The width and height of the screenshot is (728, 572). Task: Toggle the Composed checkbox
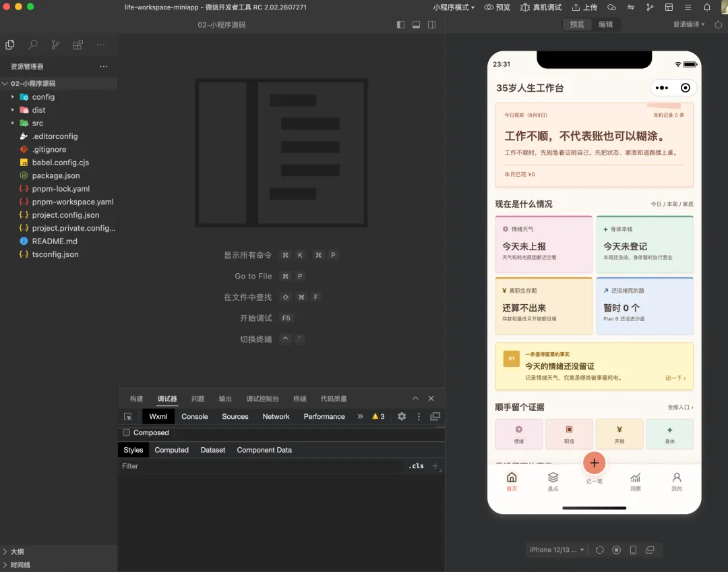click(x=126, y=432)
